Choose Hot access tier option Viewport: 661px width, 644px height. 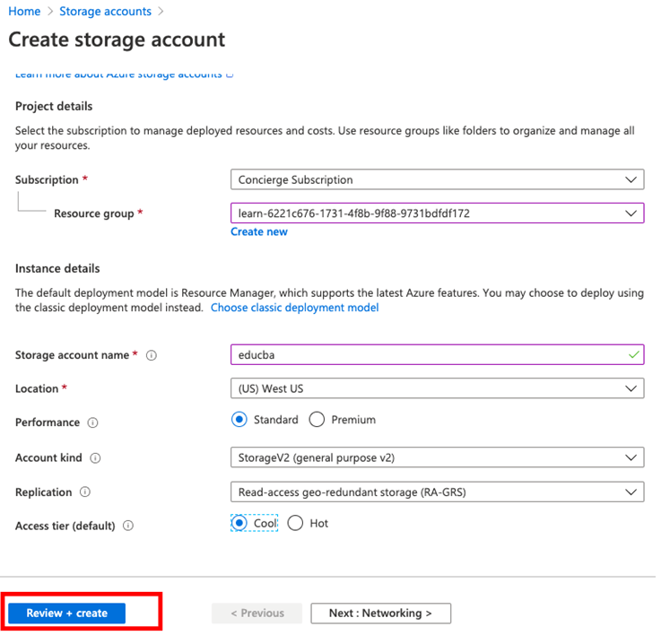tap(296, 523)
